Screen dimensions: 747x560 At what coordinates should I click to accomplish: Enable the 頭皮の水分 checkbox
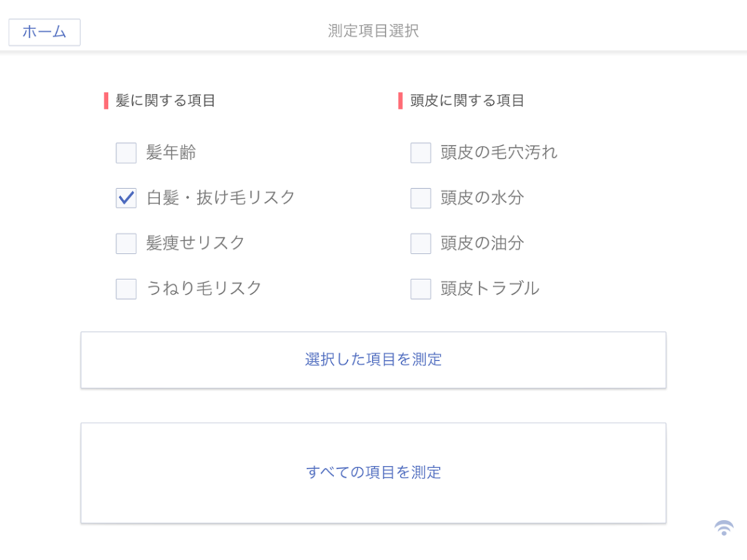pyautogui.click(x=421, y=198)
